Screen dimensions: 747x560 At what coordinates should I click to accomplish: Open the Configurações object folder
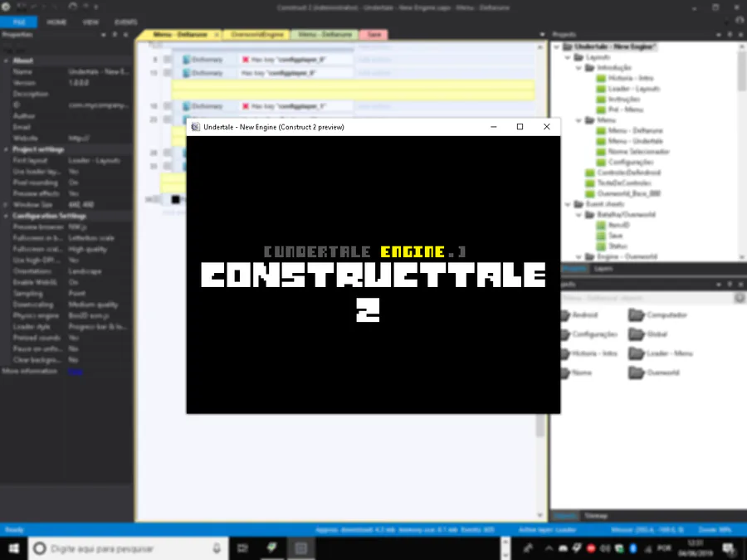tap(589, 334)
